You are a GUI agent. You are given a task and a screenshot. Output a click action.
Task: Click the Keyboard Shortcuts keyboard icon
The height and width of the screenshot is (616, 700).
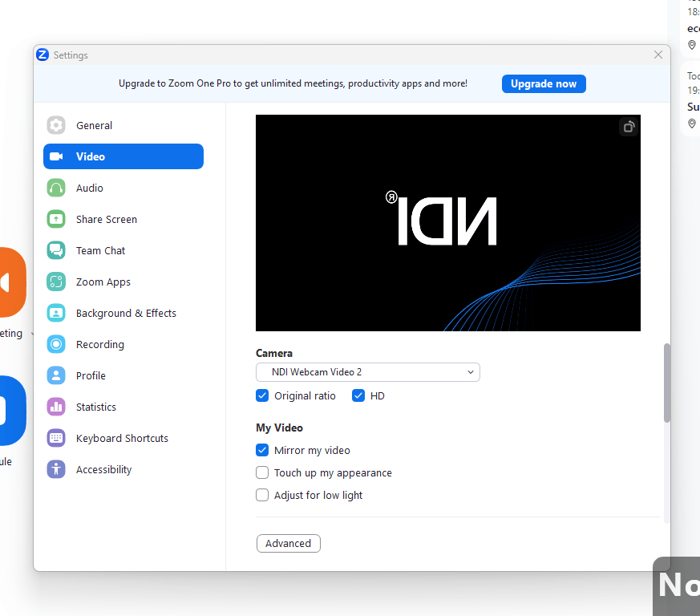(56, 438)
